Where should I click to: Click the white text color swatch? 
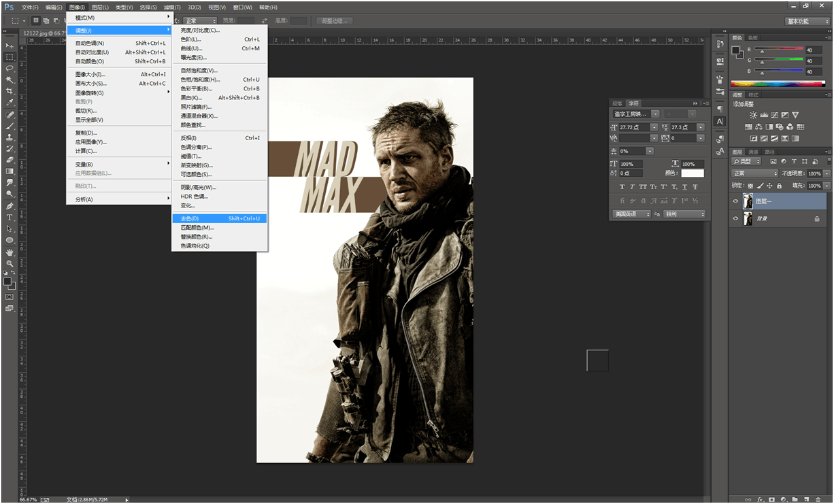(693, 173)
